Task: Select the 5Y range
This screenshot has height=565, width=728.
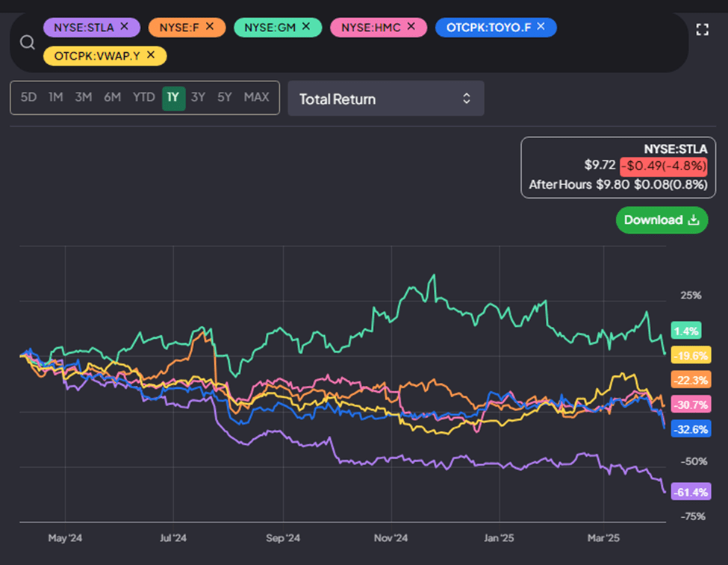Action: tap(224, 97)
